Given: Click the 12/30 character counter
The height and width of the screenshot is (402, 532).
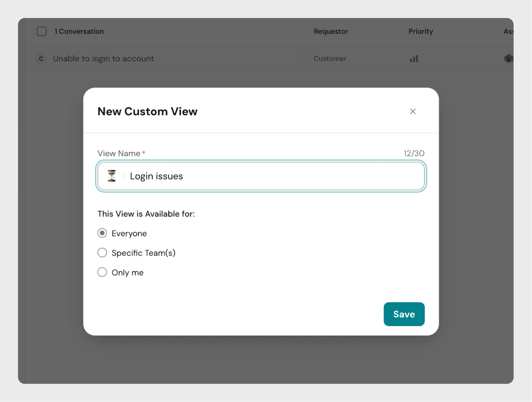Looking at the screenshot, I should (414, 153).
